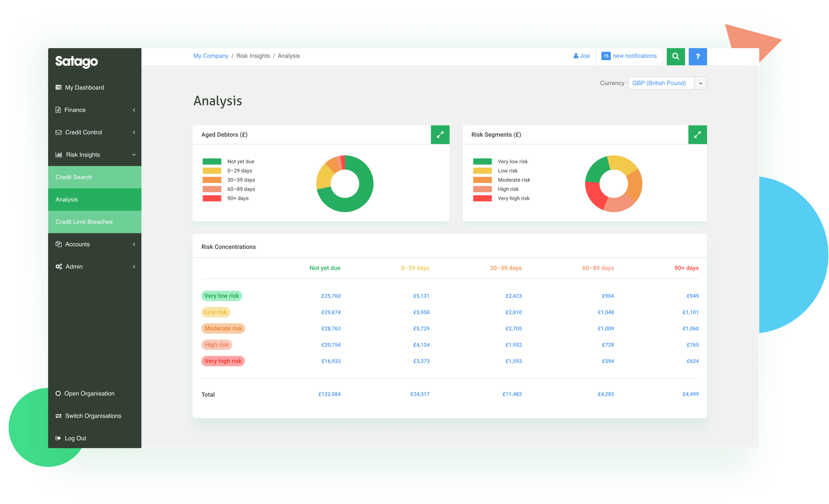The height and width of the screenshot is (504, 829).
Task: Click the £122,084 total value
Action: [330, 394]
